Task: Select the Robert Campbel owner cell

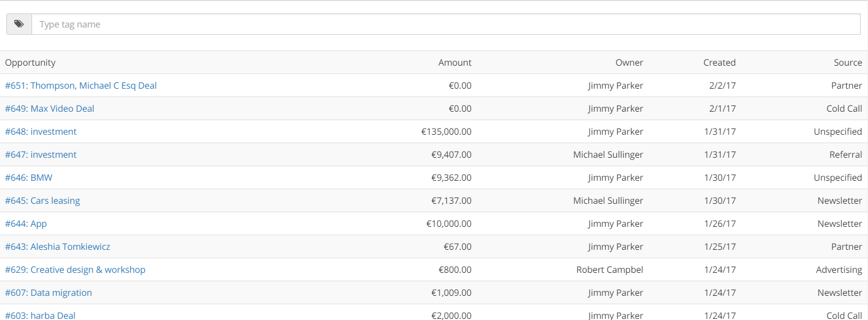Action: point(610,269)
